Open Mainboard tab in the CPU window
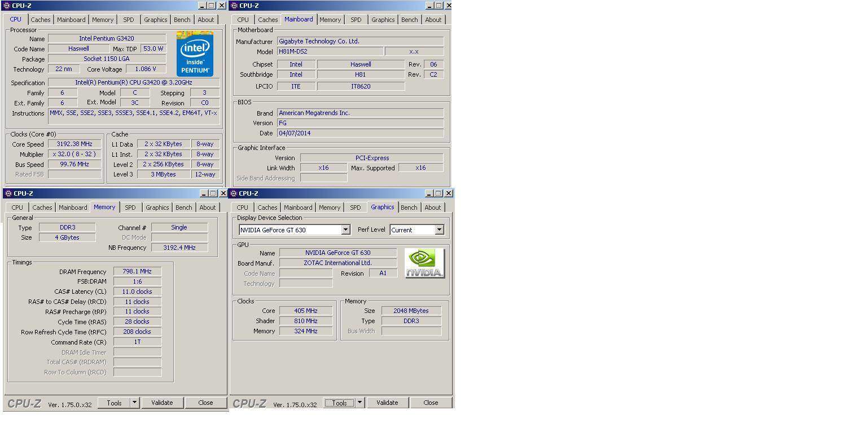 (x=71, y=20)
